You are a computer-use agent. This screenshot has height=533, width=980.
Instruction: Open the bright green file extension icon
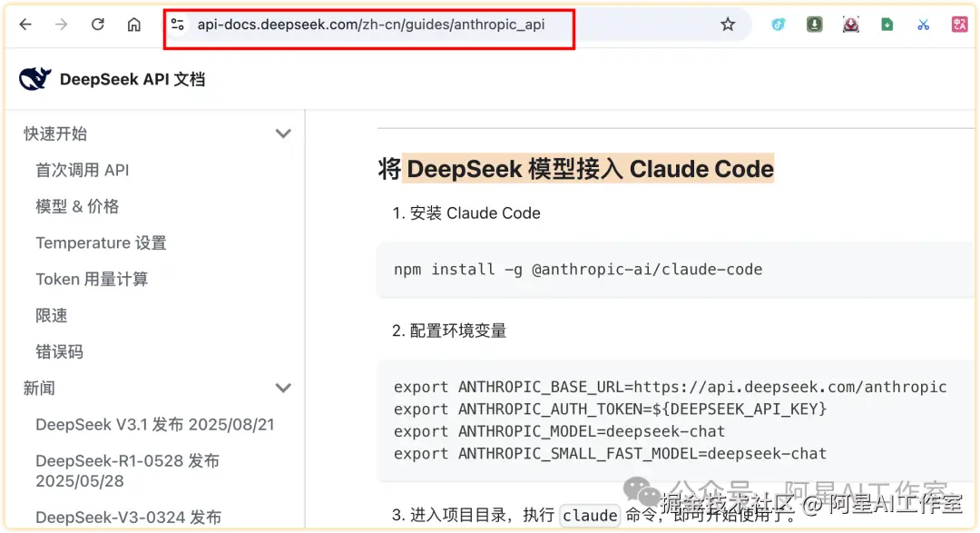(887, 25)
